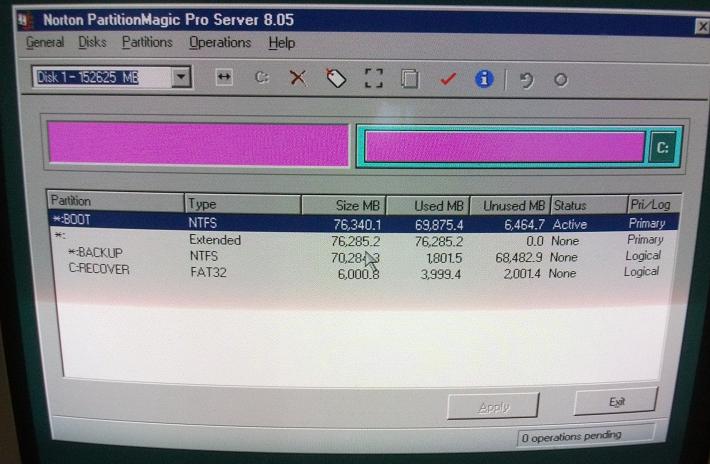Click the Status column header
Image resolution: width=710 pixels, height=464 pixels.
[x=589, y=205]
